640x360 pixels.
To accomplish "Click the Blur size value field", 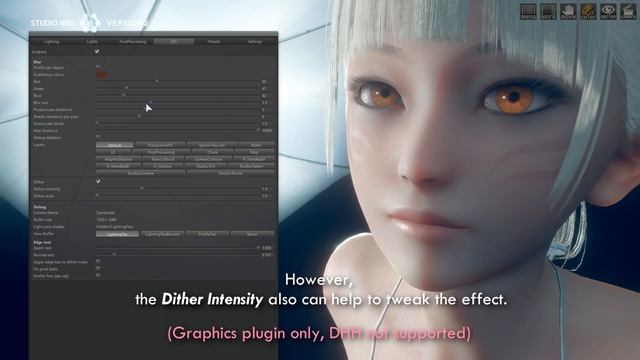I will tap(267, 102).
